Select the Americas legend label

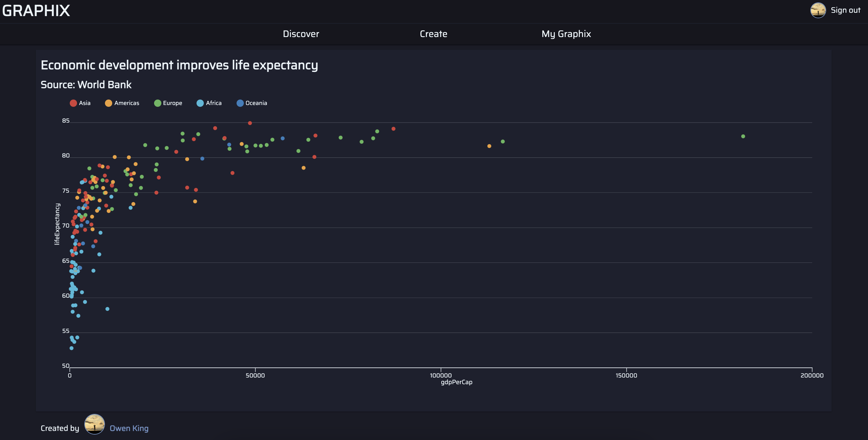(x=127, y=103)
